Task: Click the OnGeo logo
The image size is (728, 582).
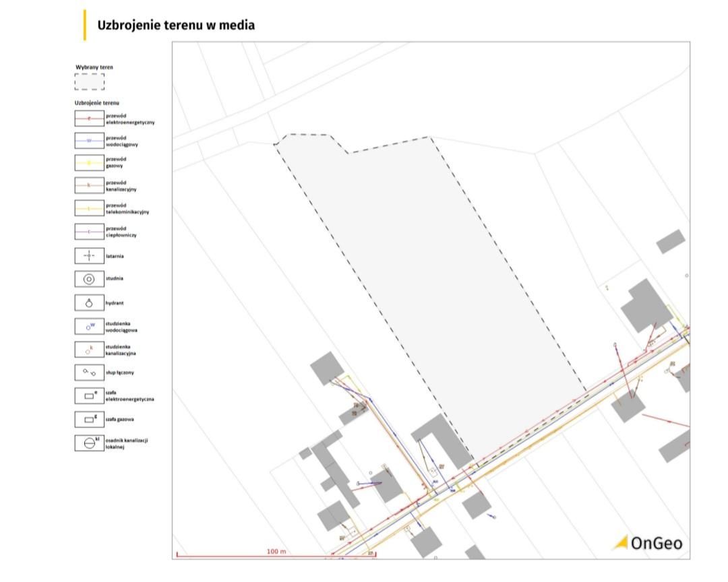Action: coord(648,542)
